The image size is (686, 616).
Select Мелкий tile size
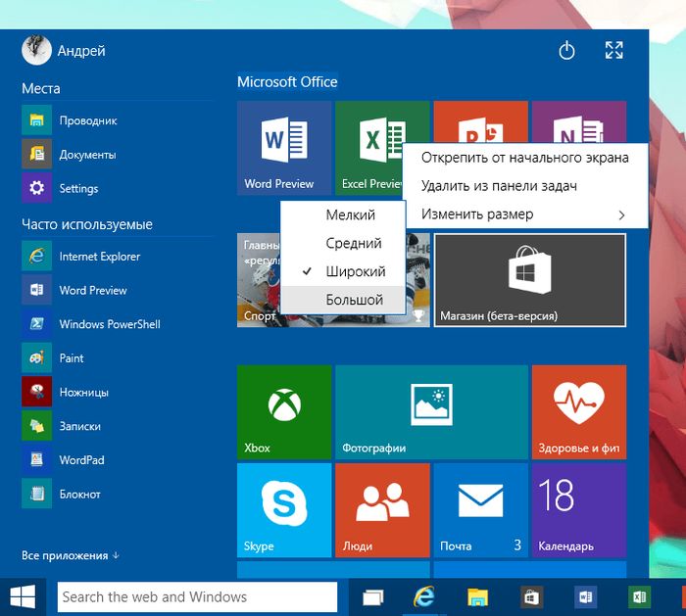click(x=343, y=214)
